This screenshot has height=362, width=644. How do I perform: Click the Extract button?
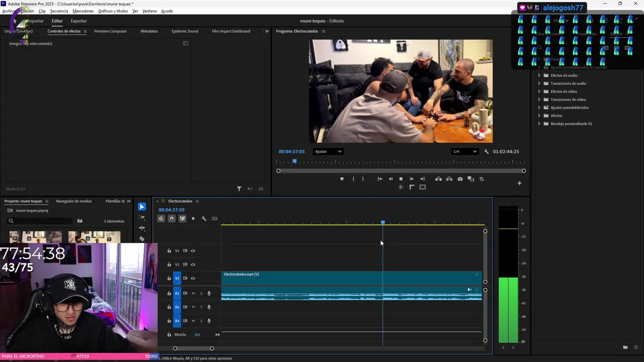(449, 179)
